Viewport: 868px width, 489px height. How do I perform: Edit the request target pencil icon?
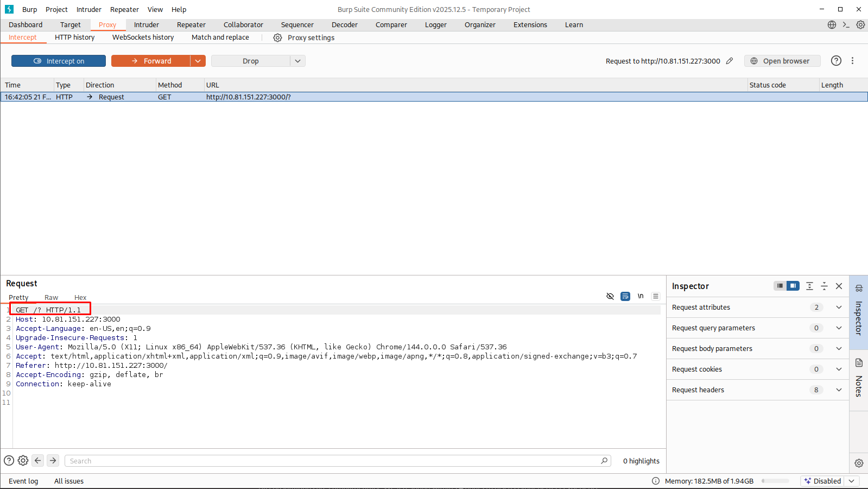click(730, 61)
